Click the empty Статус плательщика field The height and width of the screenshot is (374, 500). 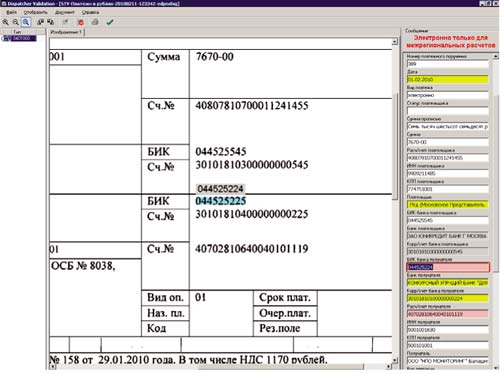(447, 111)
